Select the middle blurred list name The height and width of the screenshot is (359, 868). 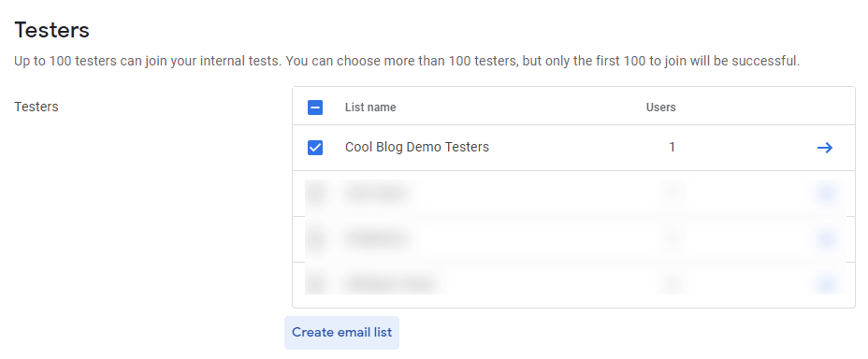click(378, 238)
